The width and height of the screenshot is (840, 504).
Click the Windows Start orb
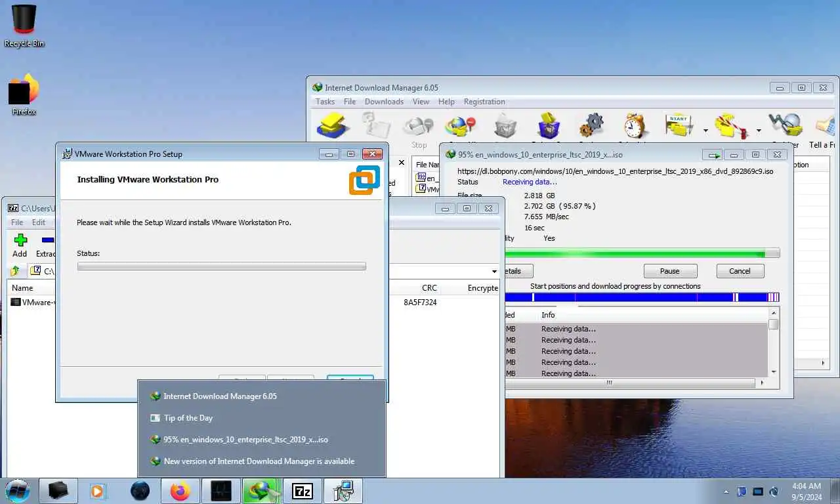[x=17, y=490]
